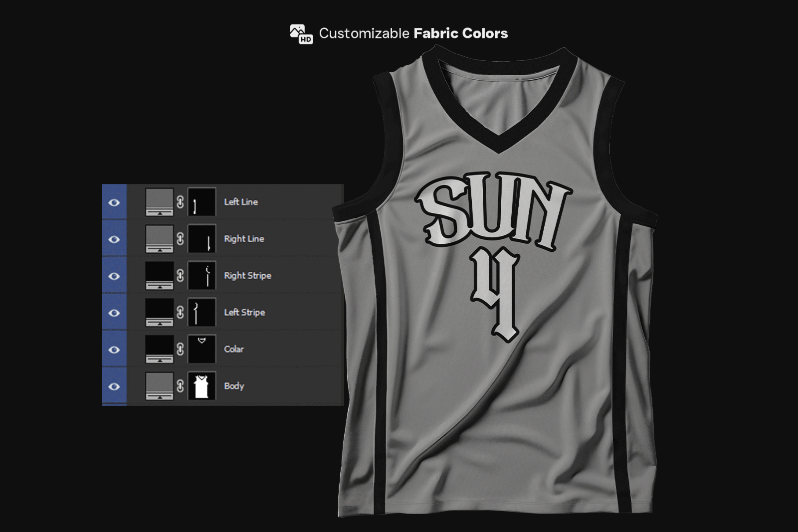Click the Left Stripe layer's mask thumbnail
The image size is (798, 532).
click(201, 312)
